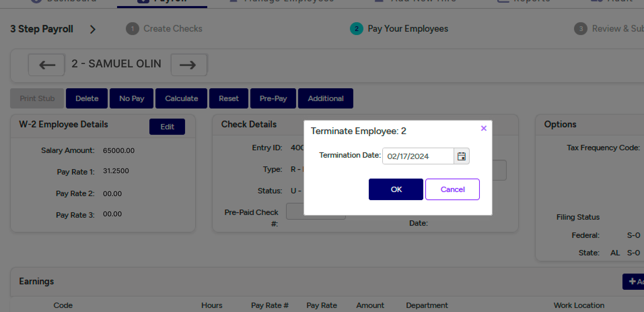Click the State code AL
This screenshot has width=644, height=312.
615,253
